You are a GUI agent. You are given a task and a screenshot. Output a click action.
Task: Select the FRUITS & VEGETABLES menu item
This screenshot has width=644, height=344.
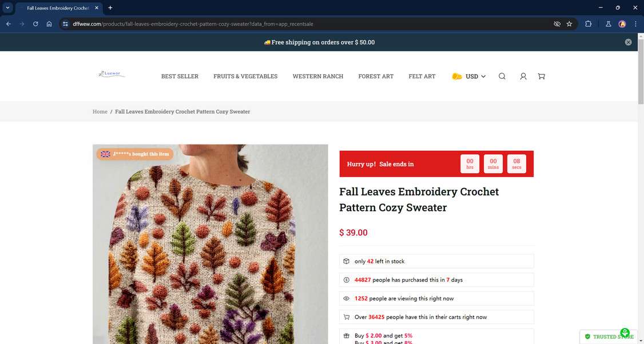[x=245, y=76]
